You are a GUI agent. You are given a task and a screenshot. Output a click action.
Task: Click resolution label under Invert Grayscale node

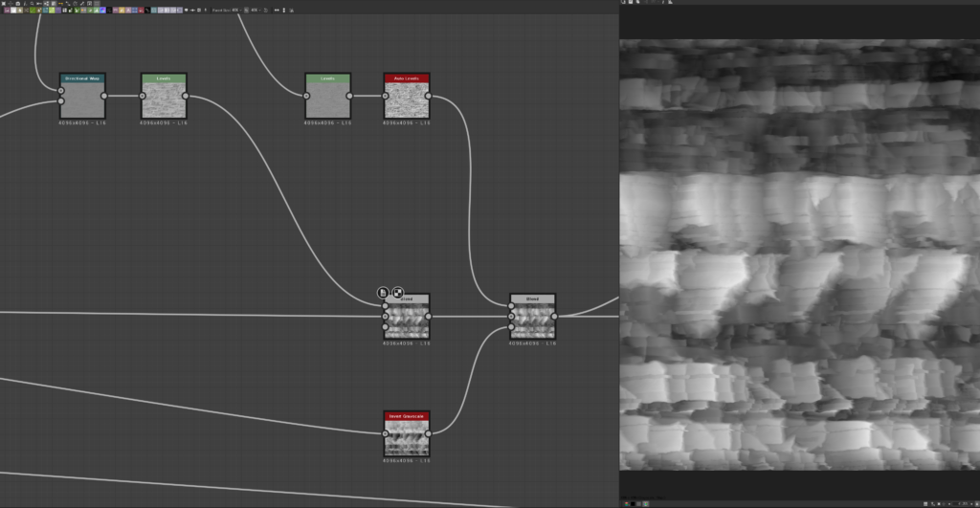click(x=406, y=460)
